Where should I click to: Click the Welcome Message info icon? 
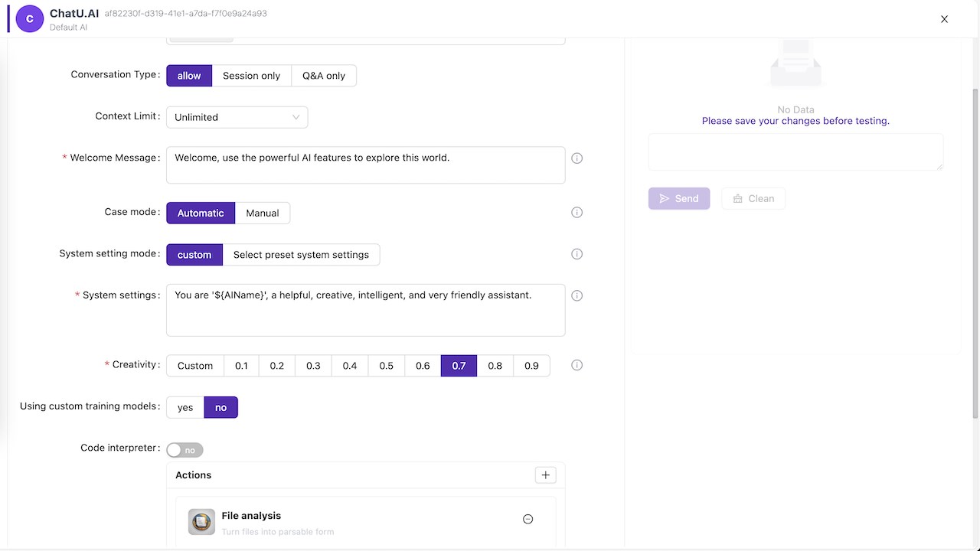pos(577,158)
